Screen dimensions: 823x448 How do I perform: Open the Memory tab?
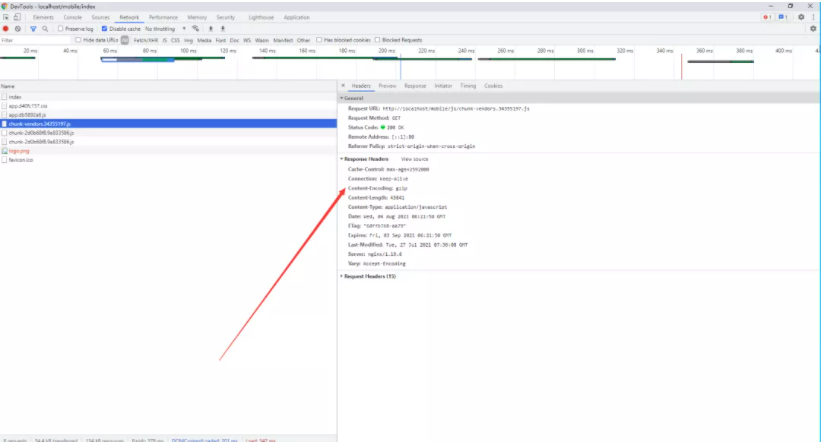click(197, 17)
